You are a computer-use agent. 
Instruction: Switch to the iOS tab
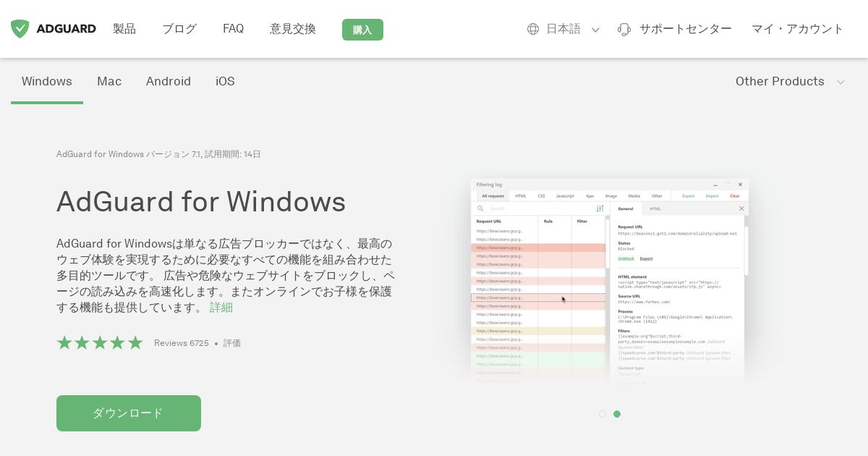[225, 81]
